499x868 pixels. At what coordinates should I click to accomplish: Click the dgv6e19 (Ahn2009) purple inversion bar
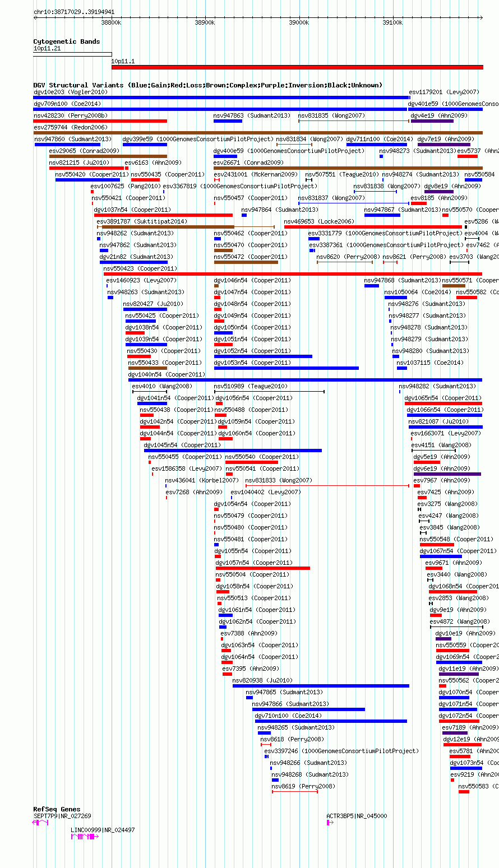(x=447, y=474)
